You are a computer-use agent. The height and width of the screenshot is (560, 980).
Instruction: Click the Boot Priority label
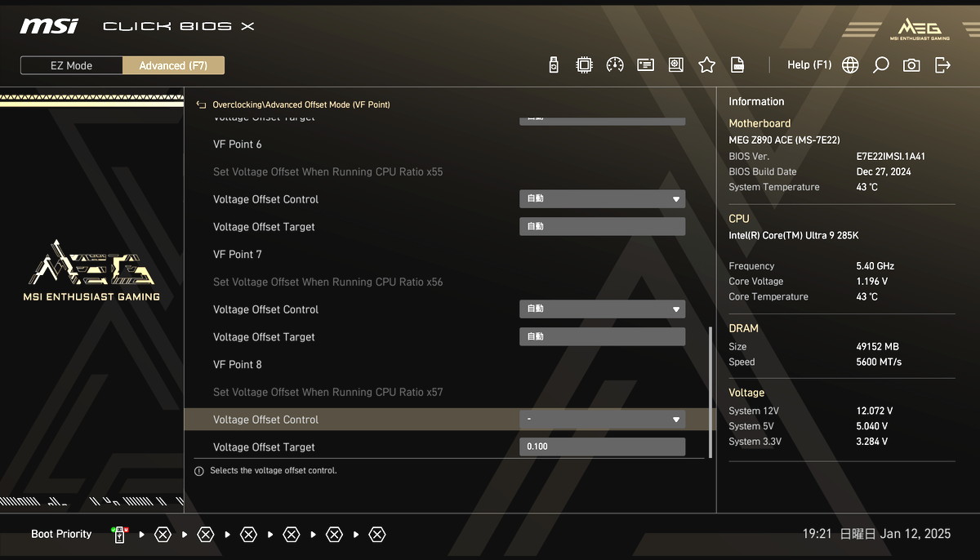(61, 535)
